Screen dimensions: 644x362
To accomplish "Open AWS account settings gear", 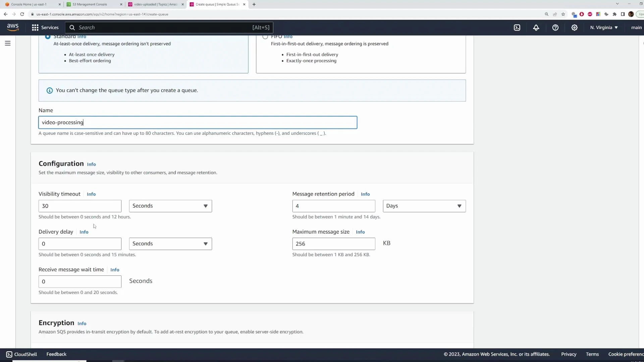I will pos(574,27).
